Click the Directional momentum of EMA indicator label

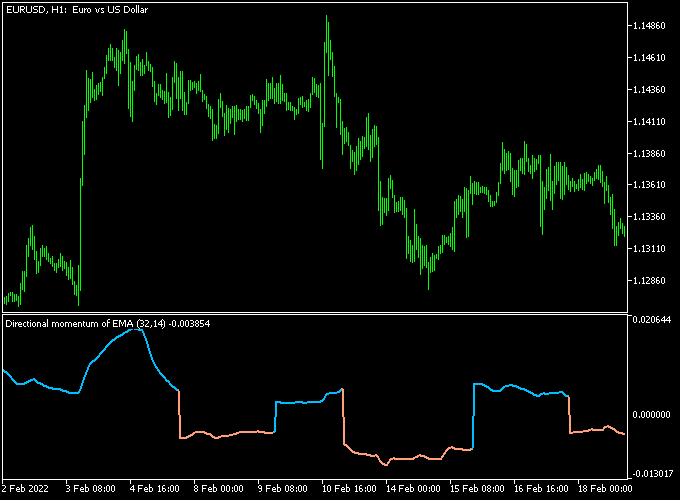coord(108,324)
